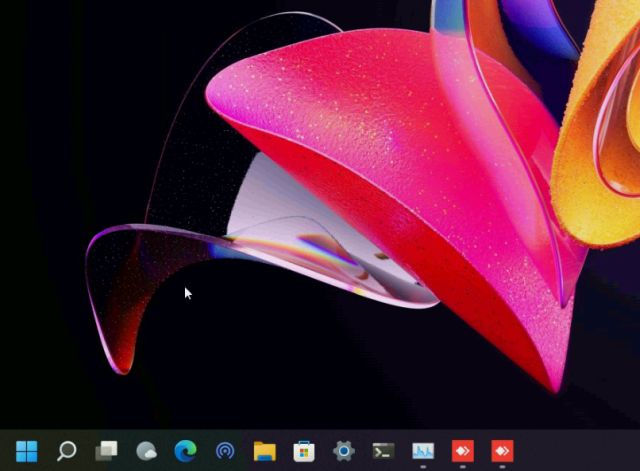This screenshot has width=640, height=471.
Task: Select the left red AnyDesk taskbar icon
Action: [x=462, y=451]
